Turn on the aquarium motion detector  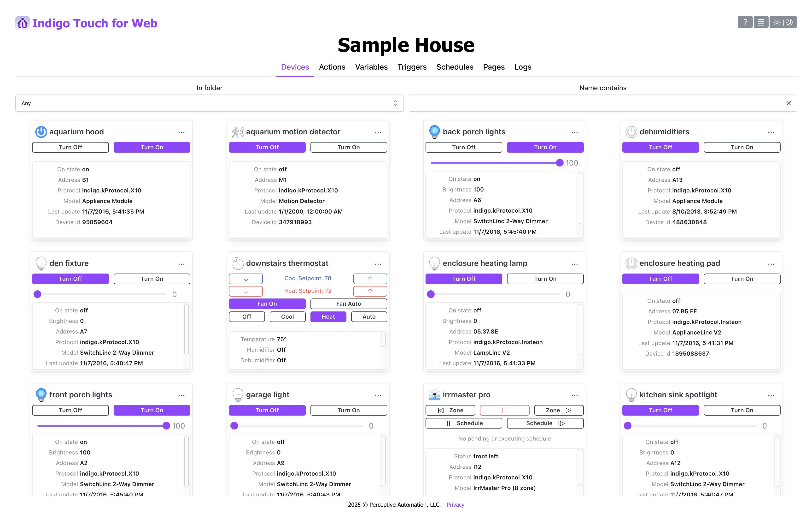[x=349, y=147]
